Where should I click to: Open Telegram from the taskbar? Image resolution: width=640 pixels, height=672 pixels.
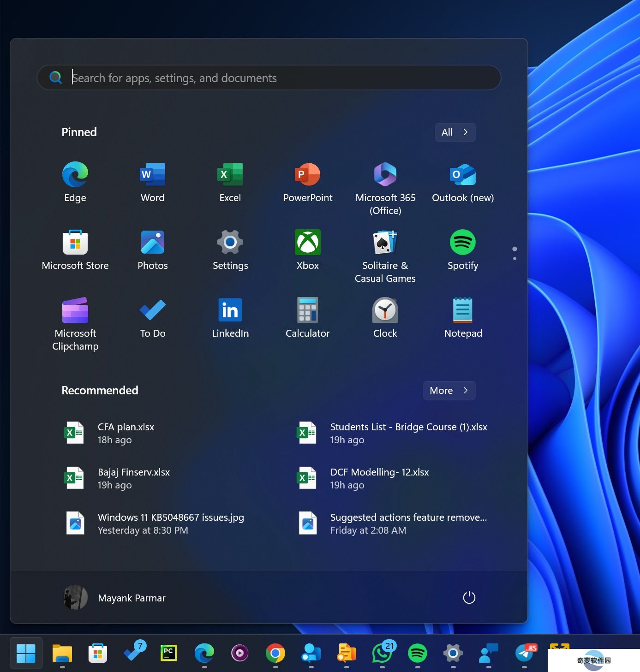pos(525,653)
